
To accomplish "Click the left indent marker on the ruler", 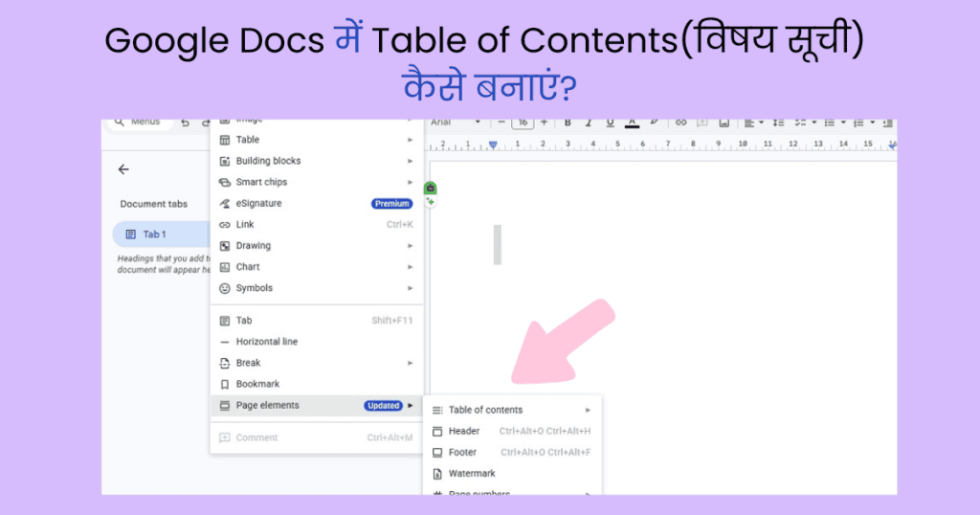I will click(x=493, y=145).
